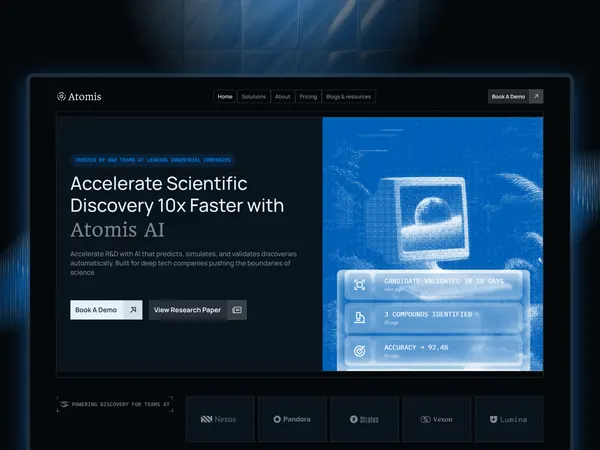
Task: Click the hero Book A Demo button
Action: tap(106, 310)
